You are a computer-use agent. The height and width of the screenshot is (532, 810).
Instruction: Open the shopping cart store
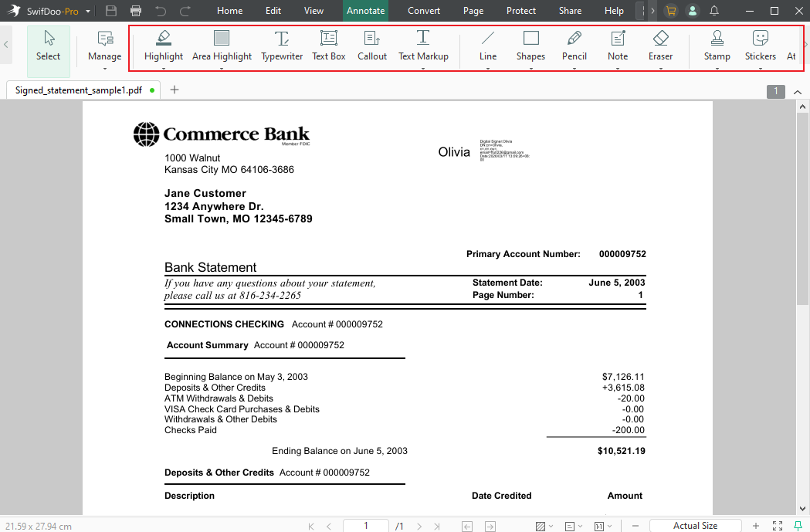(x=670, y=11)
